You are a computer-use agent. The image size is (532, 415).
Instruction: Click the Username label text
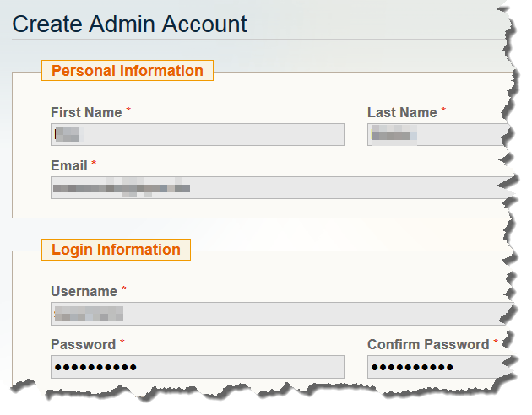(x=84, y=291)
